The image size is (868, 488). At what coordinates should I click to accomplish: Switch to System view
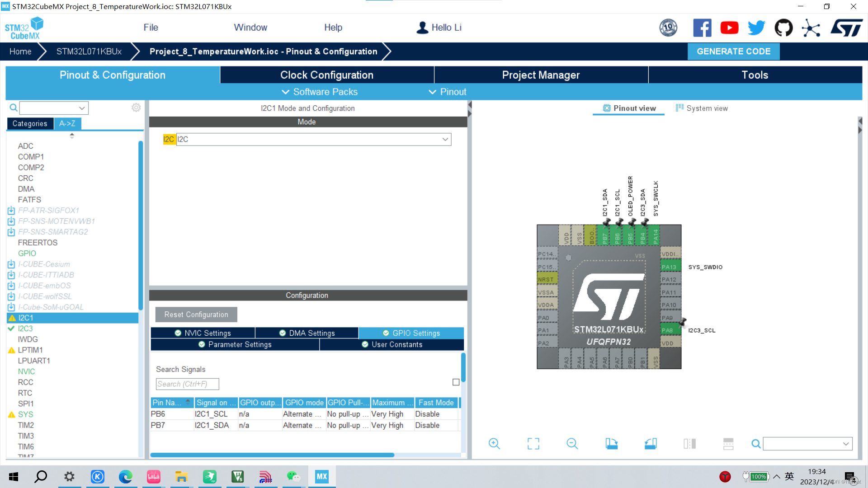pyautogui.click(x=702, y=108)
